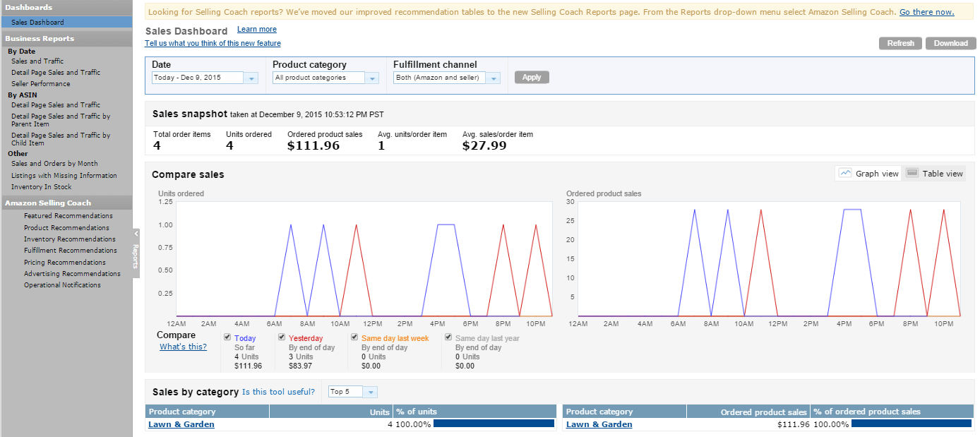Toggle Same day last year checkbox
The height and width of the screenshot is (437, 980).
448,337
